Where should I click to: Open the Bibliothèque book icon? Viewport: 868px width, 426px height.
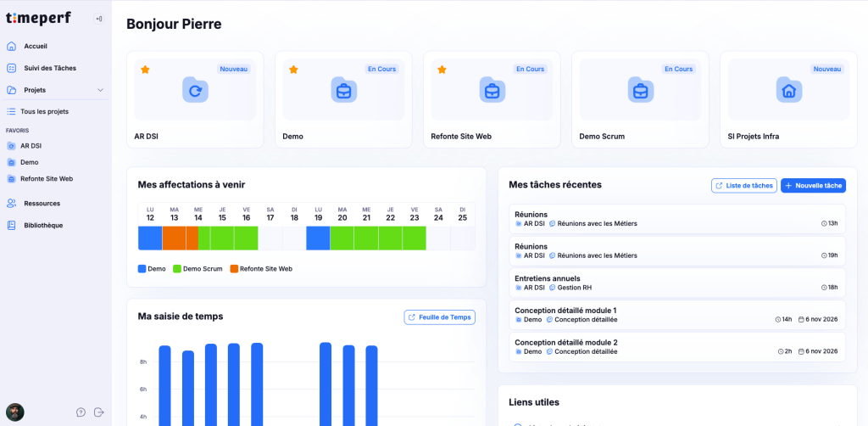(x=11, y=226)
